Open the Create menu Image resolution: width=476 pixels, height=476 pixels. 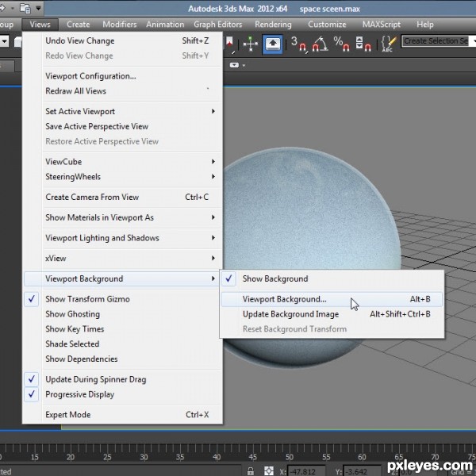(x=78, y=25)
